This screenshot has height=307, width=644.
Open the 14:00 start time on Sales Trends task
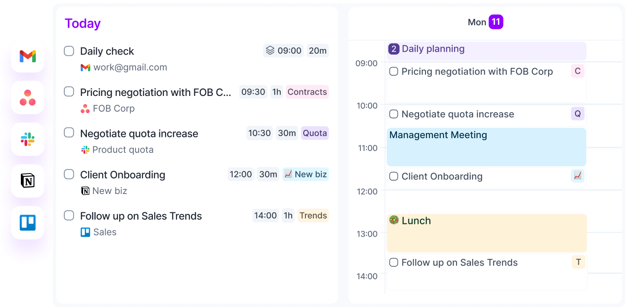pos(265,215)
